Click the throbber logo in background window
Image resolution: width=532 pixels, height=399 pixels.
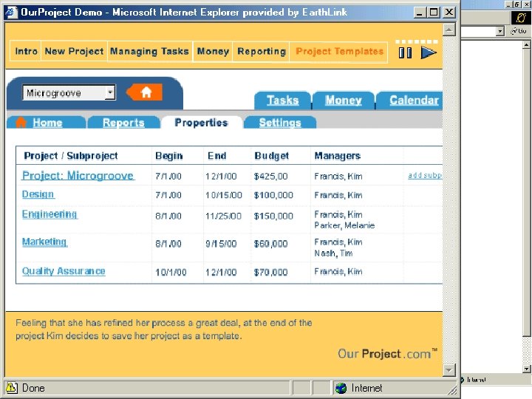coord(521,18)
